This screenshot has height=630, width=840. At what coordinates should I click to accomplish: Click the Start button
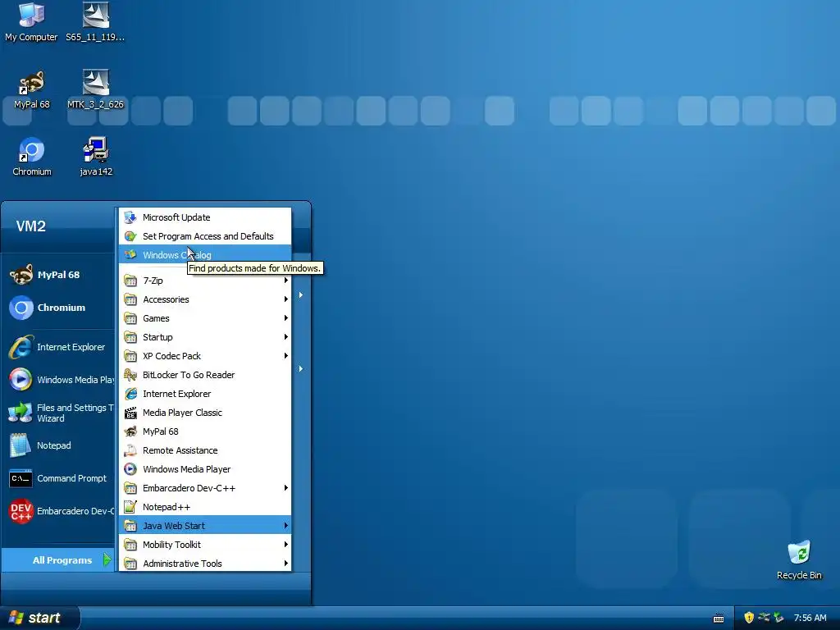click(39, 618)
